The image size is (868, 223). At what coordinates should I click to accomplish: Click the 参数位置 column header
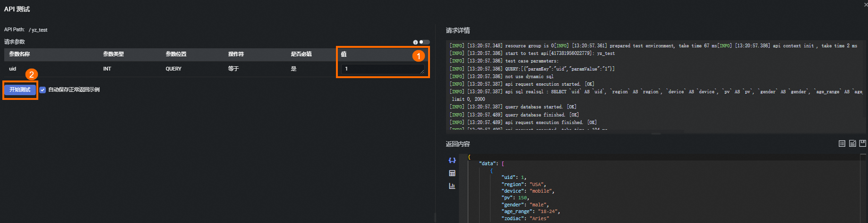pyautogui.click(x=176, y=54)
